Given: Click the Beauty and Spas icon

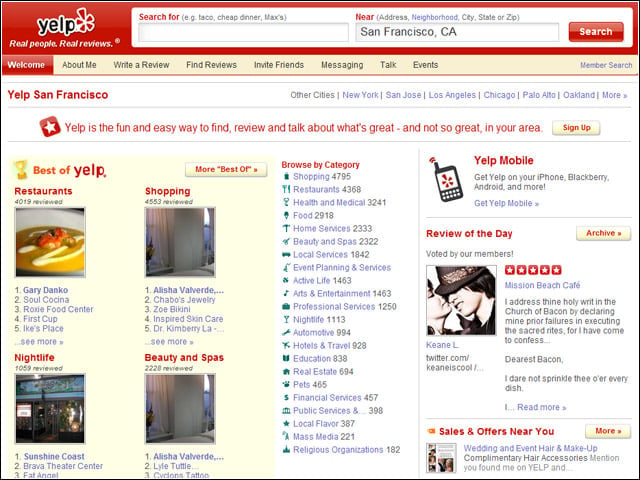Looking at the screenshot, I should tap(286, 242).
